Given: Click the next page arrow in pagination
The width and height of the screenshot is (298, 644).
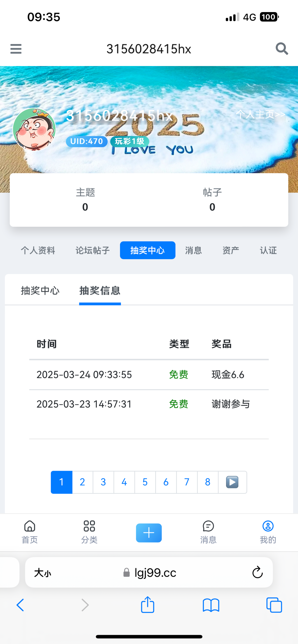Looking at the screenshot, I should click(232, 482).
